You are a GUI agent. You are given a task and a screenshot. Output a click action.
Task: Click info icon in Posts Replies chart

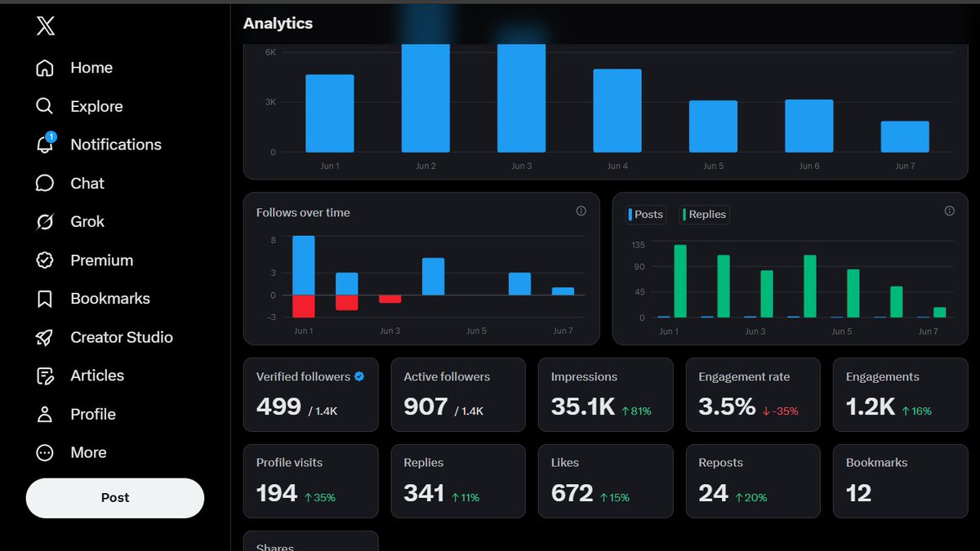click(x=949, y=211)
